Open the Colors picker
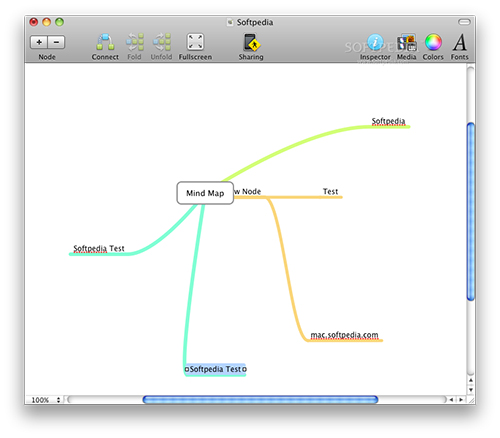The image size is (500, 438). point(433,42)
